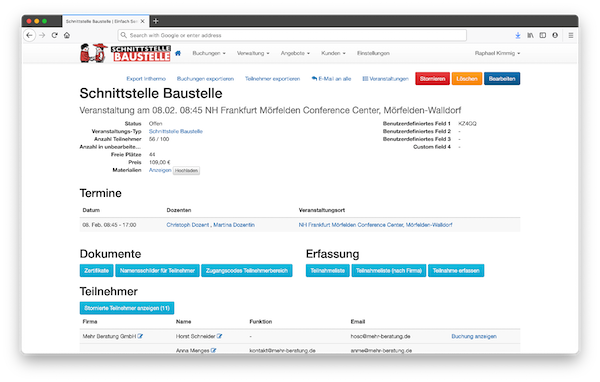Click the blue Bearbeiten button
The image size is (600, 382).
[x=502, y=78]
